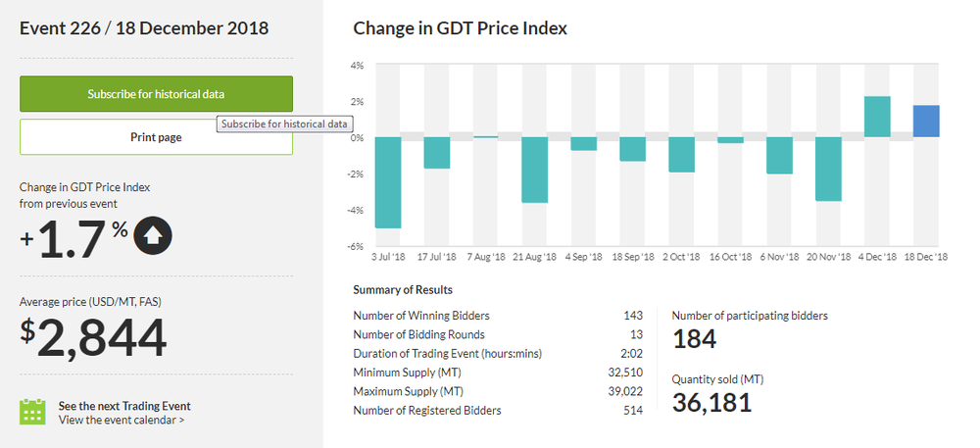This screenshot has width=980, height=448.
Task: Select the 18 Sep '18 bar
Action: tap(633, 149)
